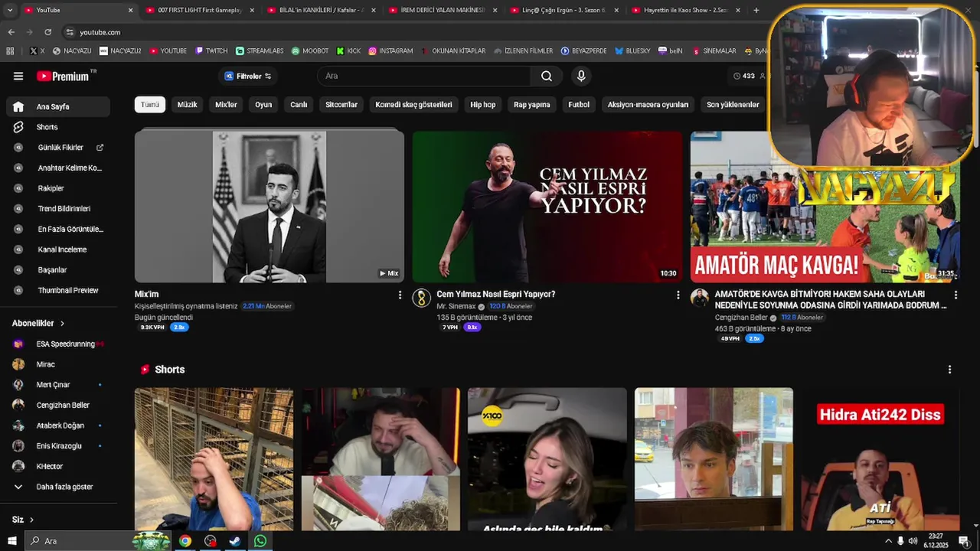This screenshot has width=980, height=551.
Task: Switch to İREM DERİCİ YALAN MAKİNESİ tab
Action: tap(443, 10)
